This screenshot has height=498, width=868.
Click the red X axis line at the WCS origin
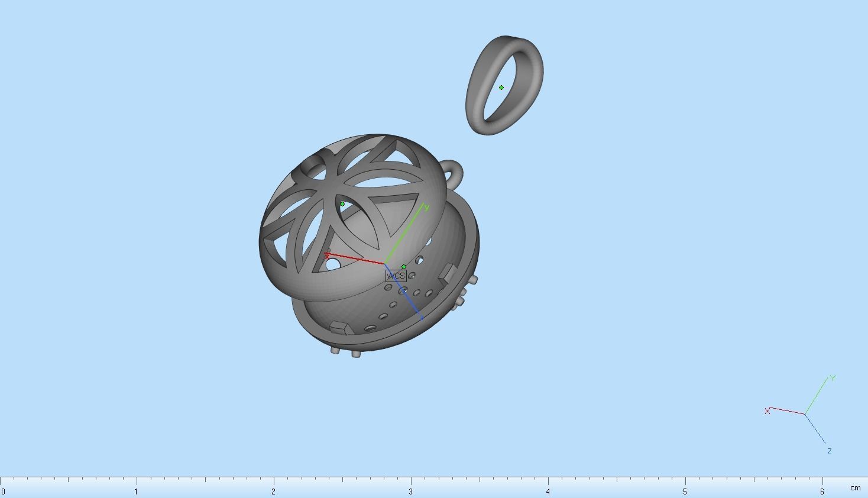[x=355, y=259]
